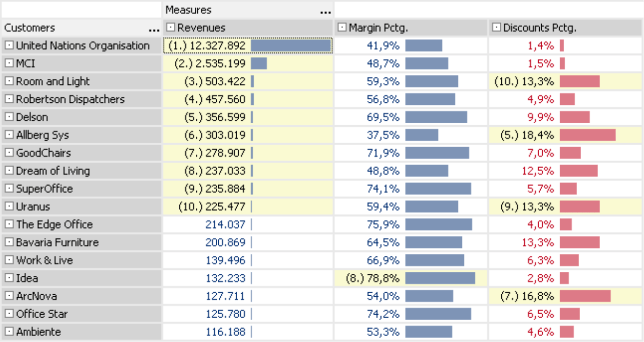Collapse the Delson customer row
The height and width of the screenshot is (342, 644).
click(9, 117)
